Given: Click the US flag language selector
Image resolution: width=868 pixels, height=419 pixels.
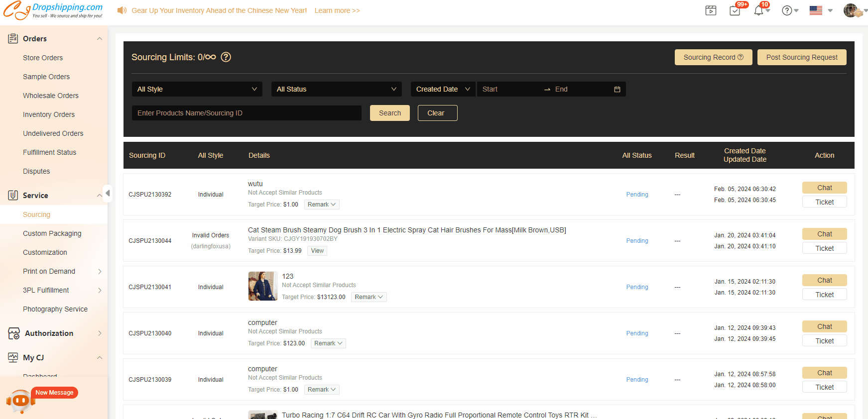Looking at the screenshot, I should tap(816, 10).
